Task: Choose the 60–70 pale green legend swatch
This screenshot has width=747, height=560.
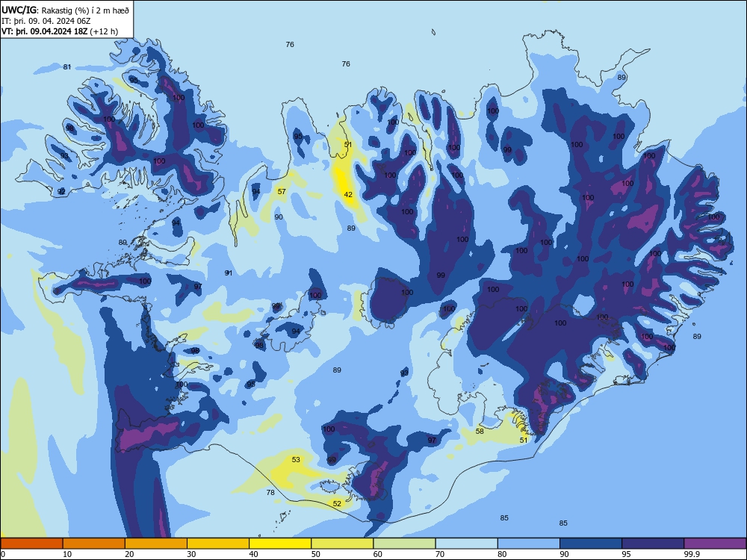Action: [404, 544]
